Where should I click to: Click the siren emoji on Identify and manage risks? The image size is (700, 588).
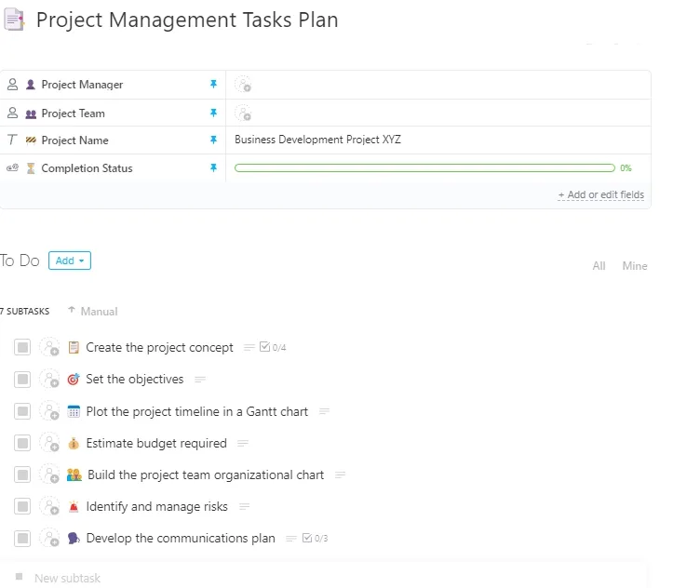pyautogui.click(x=74, y=506)
